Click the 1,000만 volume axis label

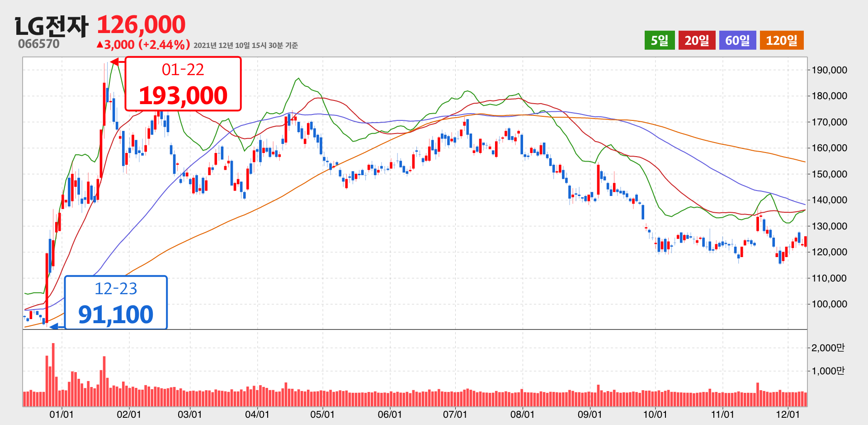pyautogui.click(x=828, y=371)
